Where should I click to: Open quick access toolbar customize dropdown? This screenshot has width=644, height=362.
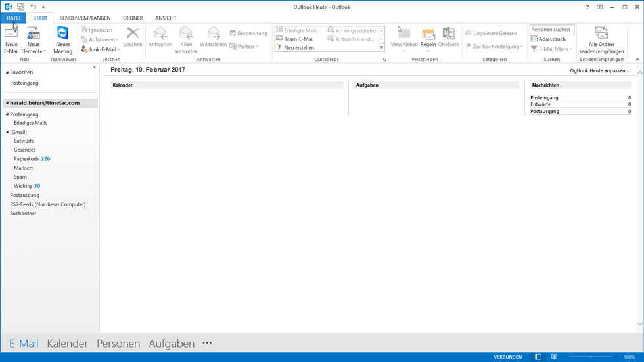43,7
